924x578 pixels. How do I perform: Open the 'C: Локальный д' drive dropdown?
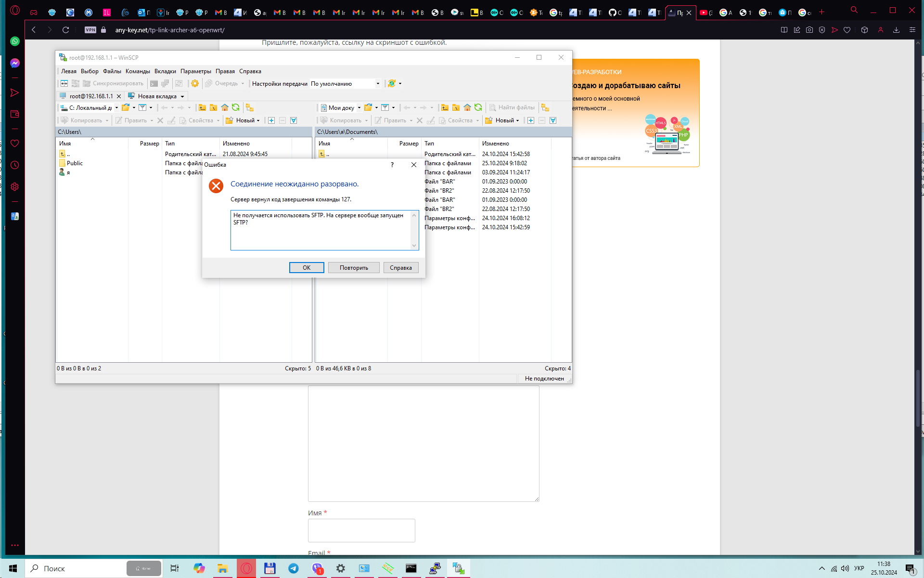click(116, 108)
